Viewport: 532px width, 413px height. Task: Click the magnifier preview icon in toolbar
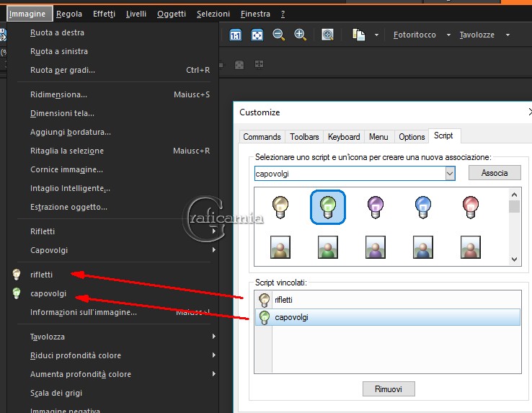coord(327,35)
